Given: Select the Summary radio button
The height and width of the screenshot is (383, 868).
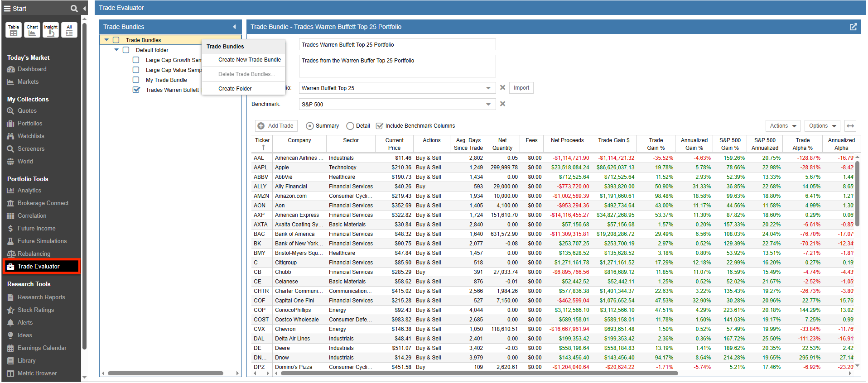Looking at the screenshot, I should [310, 126].
